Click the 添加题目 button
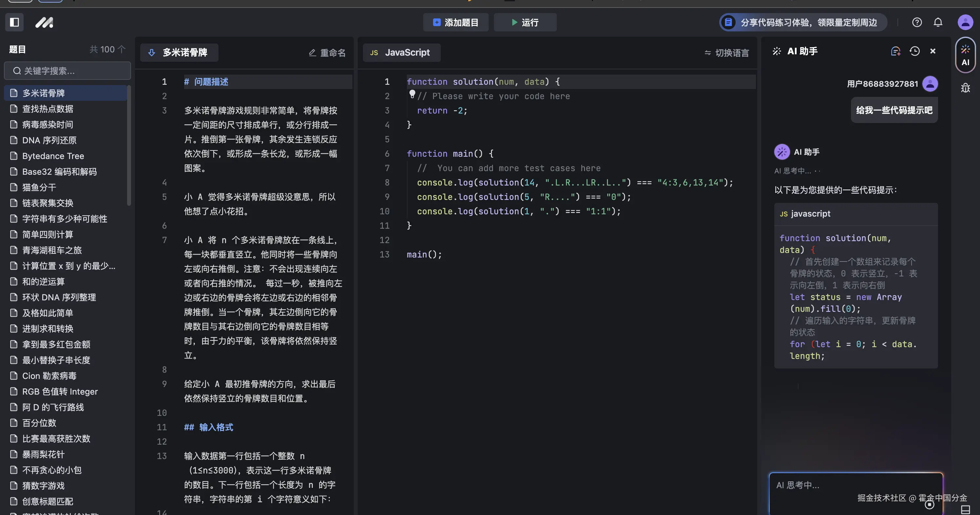 pyautogui.click(x=455, y=23)
